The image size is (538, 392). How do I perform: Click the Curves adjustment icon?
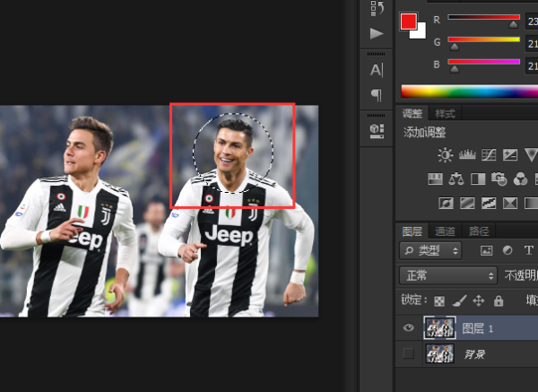489,155
